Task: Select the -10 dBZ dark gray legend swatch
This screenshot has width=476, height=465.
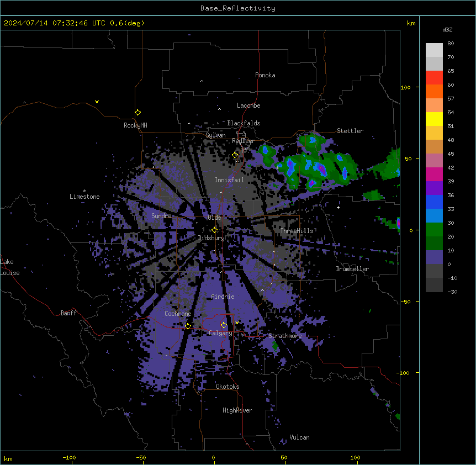Action: point(434,285)
